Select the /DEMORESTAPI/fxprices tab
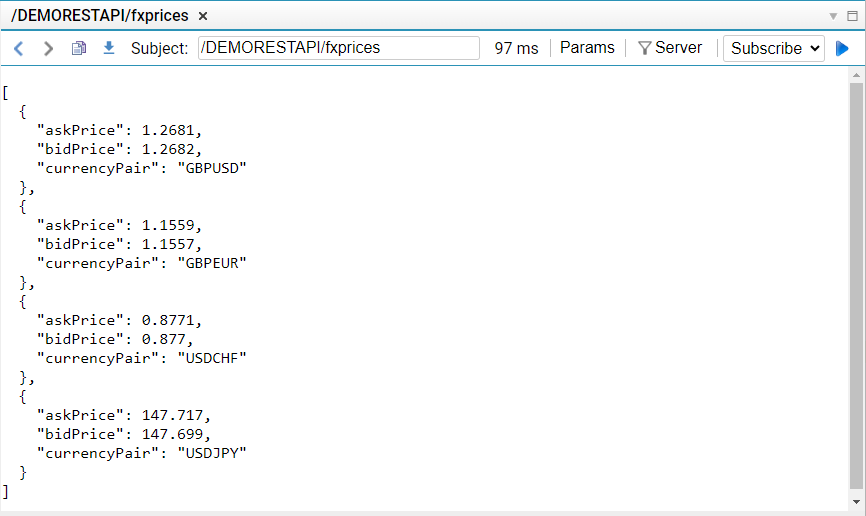Viewport: 866px width, 516px height. click(x=100, y=15)
